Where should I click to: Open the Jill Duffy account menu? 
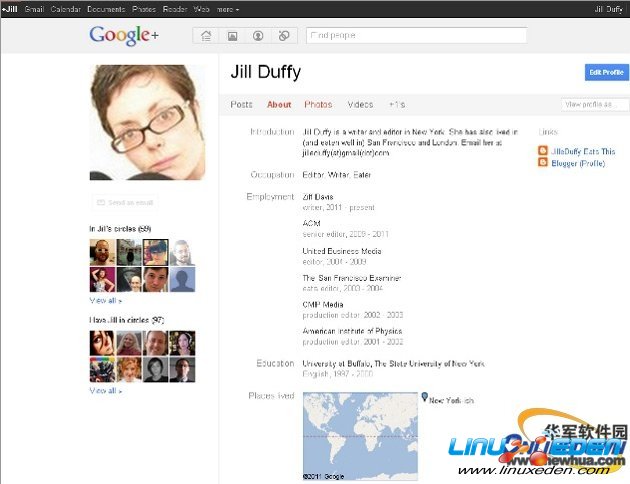608,9
